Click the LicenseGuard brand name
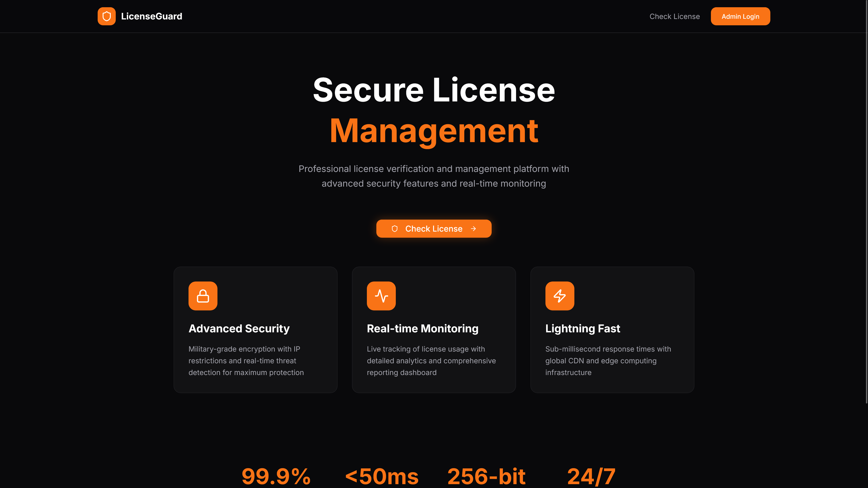Screen dimensions: 868x488 (x=152, y=16)
